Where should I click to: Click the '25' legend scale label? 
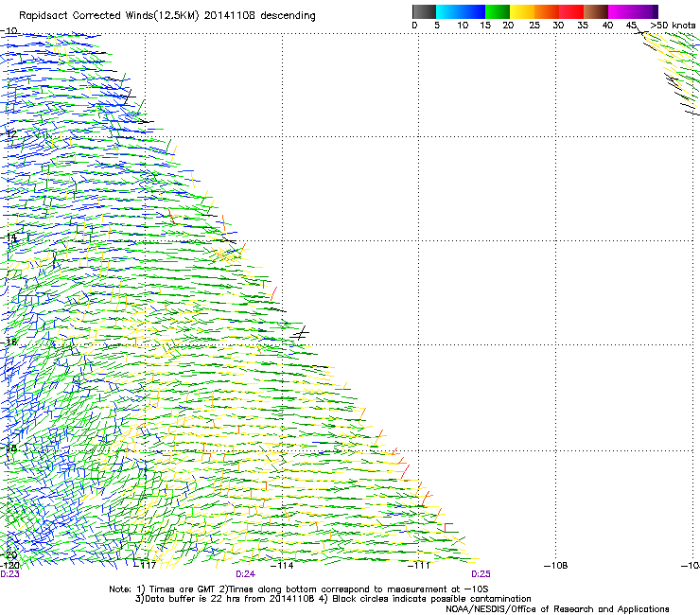click(x=534, y=26)
